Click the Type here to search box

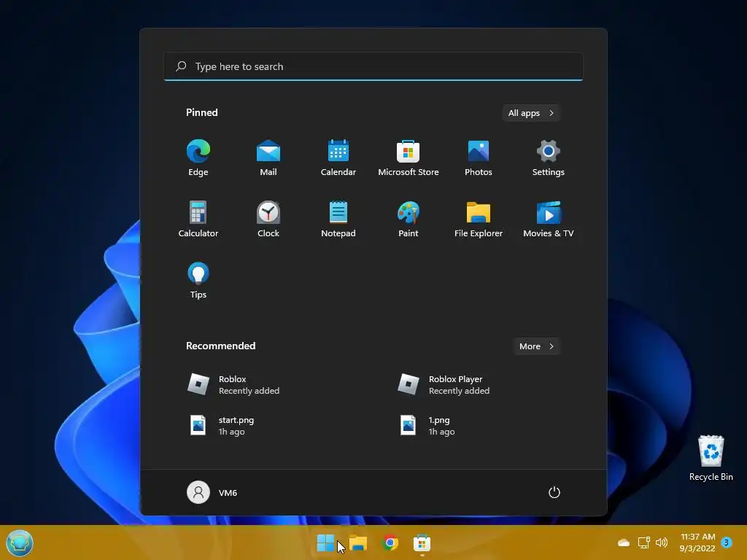[373, 66]
